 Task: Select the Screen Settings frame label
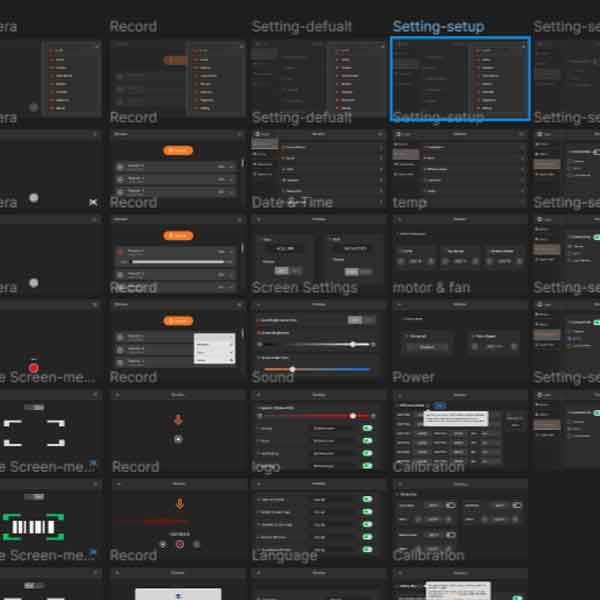click(x=305, y=287)
